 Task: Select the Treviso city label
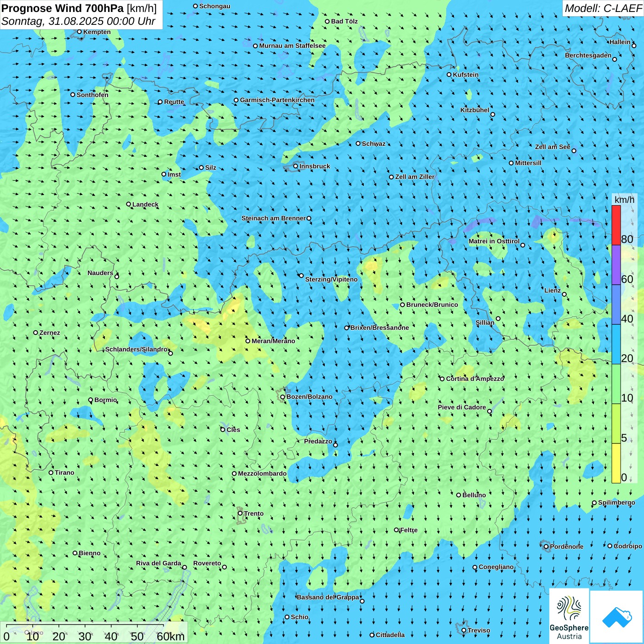pyautogui.click(x=479, y=630)
